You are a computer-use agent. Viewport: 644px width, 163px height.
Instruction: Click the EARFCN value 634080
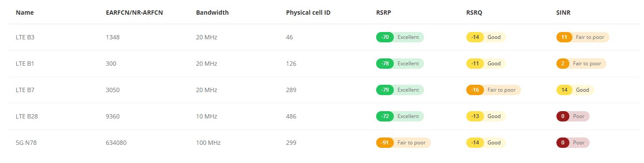coord(116,143)
